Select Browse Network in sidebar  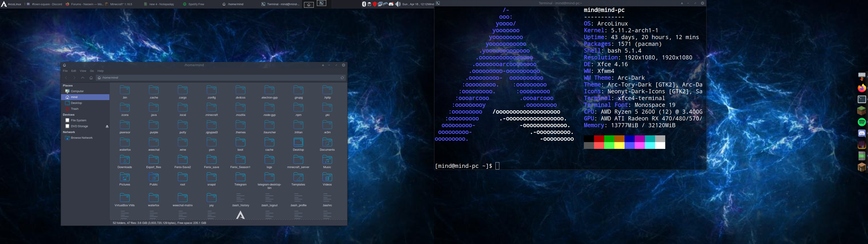click(82, 138)
